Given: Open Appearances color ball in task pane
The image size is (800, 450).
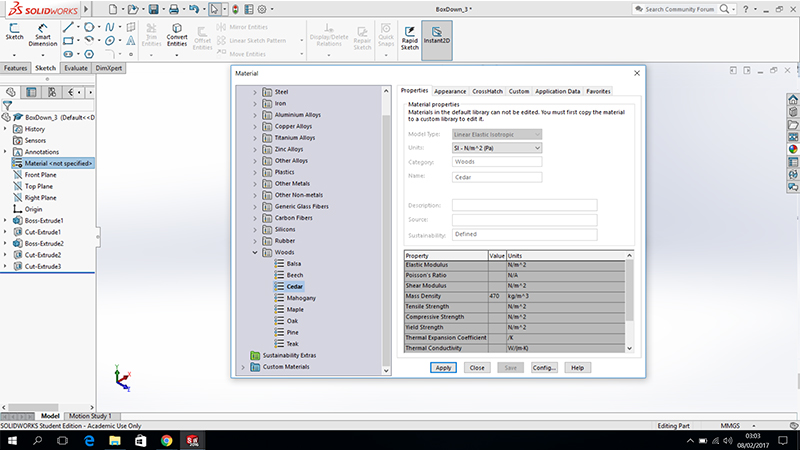Looking at the screenshot, I should click(793, 149).
